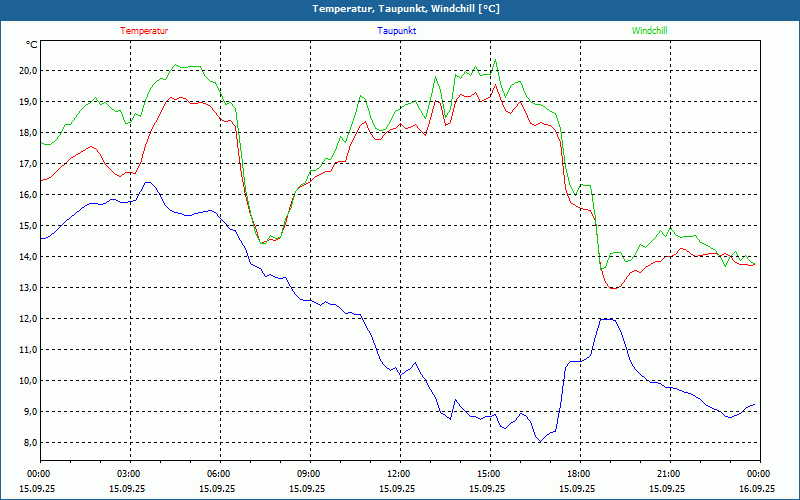Pick the 18:00 time axis marker
800x500 pixels.
[x=578, y=474]
